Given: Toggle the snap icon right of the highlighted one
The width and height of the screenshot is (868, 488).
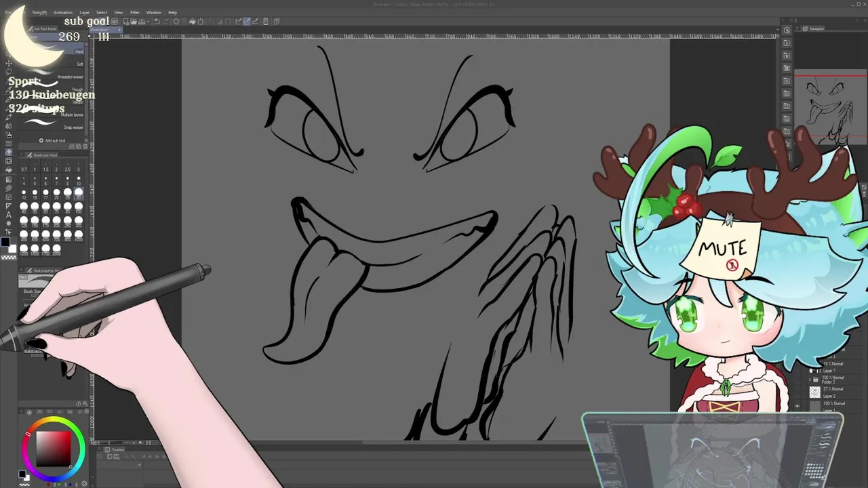Looking at the screenshot, I should 255,22.
